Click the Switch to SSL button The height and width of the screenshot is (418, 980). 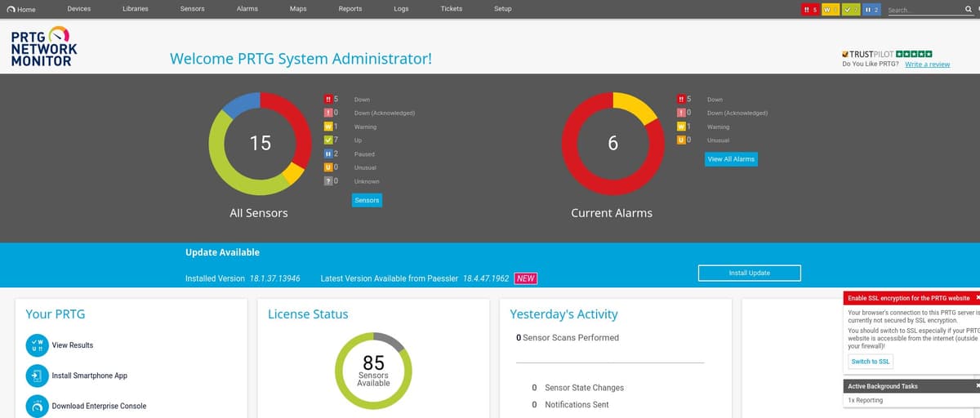click(x=871, y=361)
